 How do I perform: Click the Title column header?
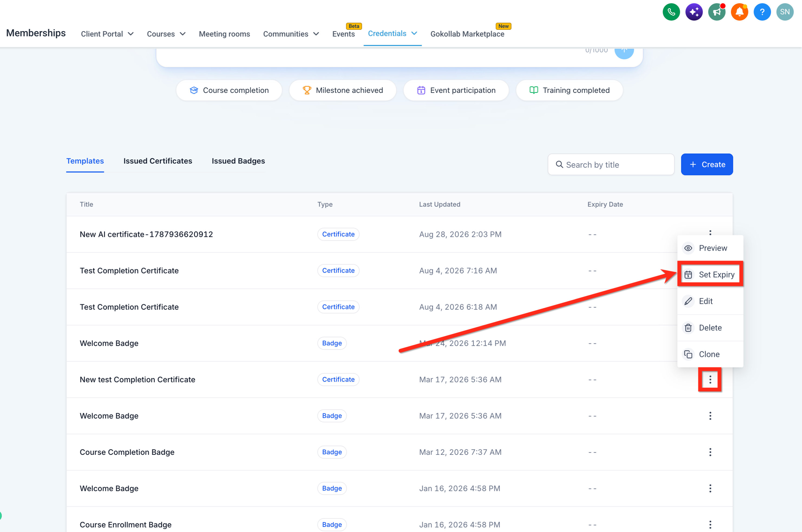pos(86,205)
